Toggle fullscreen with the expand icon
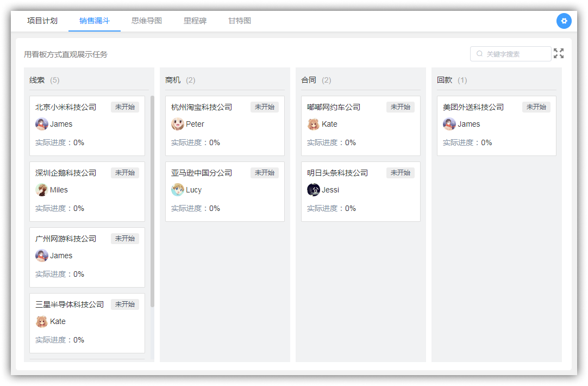Screen dimensions: 588x386 point(558,54)
